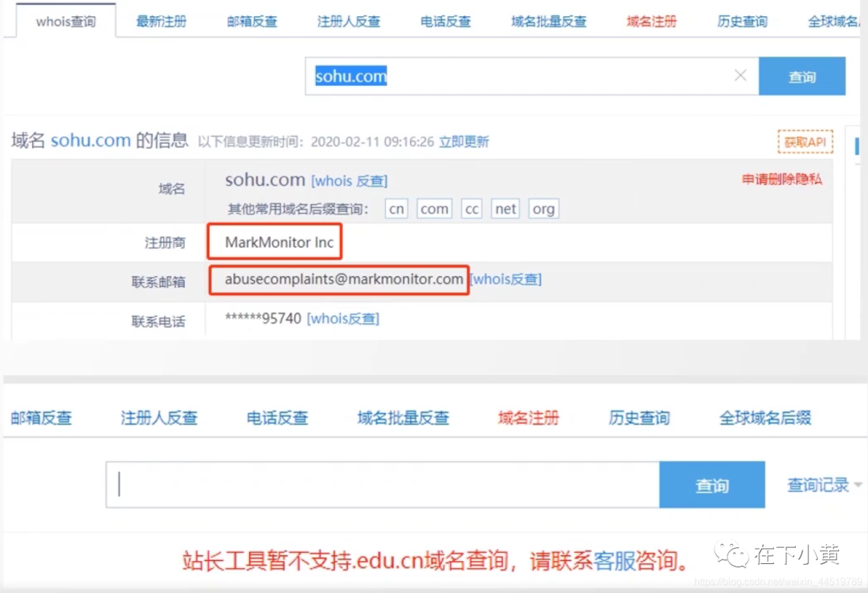Open 全球域名 tab at top right

[x=834, y=22]
